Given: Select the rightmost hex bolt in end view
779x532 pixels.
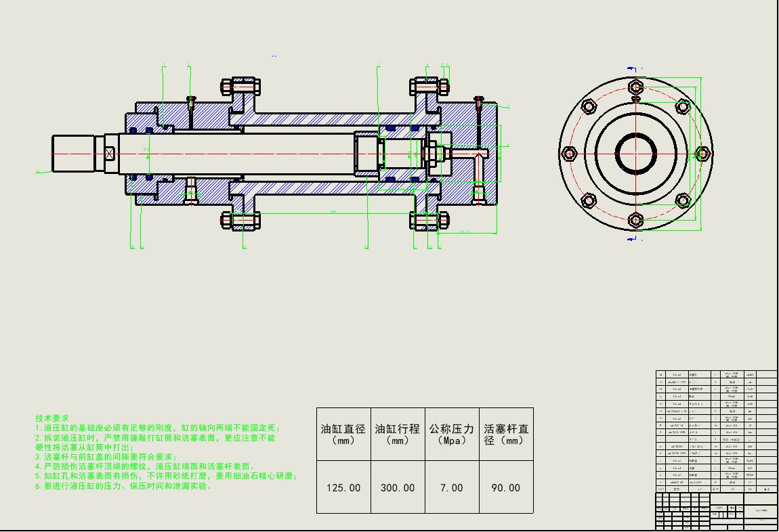Looking at the screenshot, I should tap(702, 154).
